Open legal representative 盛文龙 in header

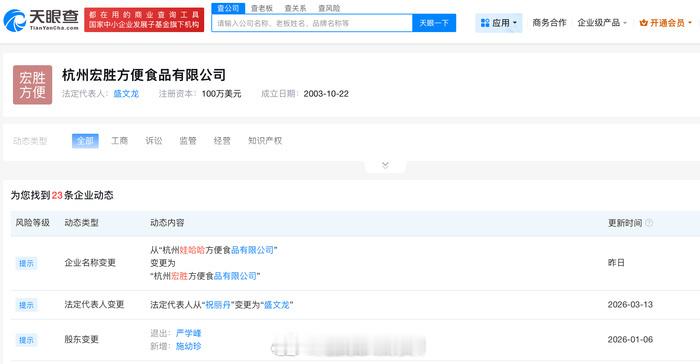(x=126, y=94)
